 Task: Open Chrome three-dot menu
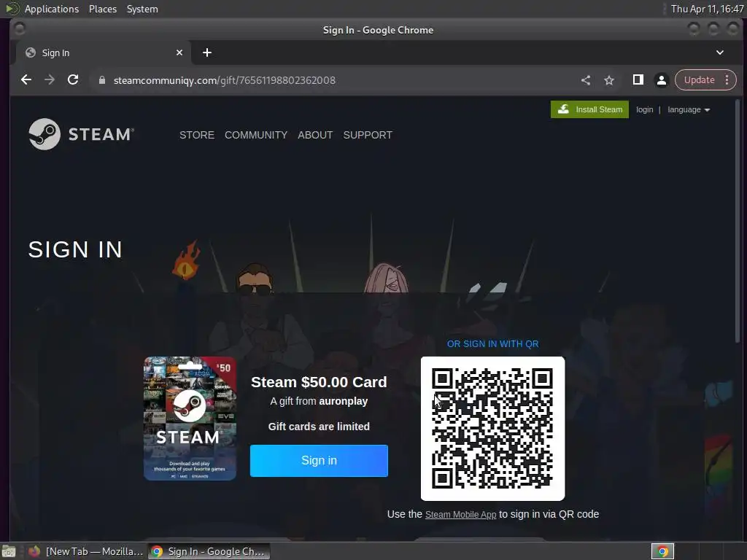point(727,80)
